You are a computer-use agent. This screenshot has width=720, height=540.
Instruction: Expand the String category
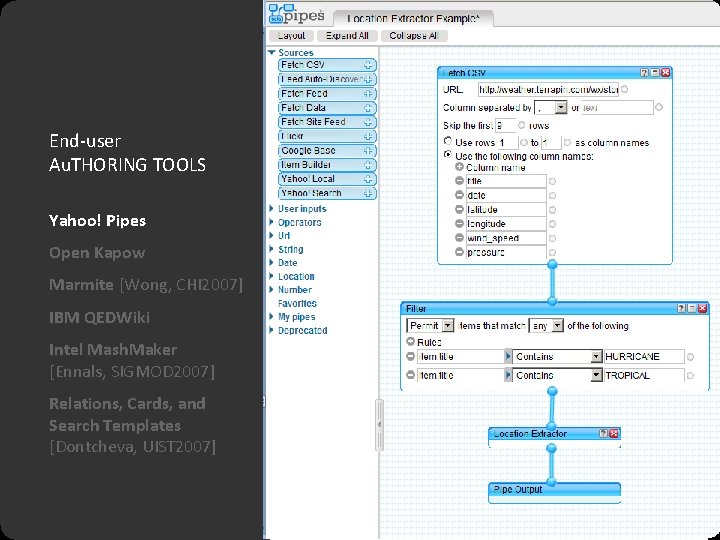[271, 249]
